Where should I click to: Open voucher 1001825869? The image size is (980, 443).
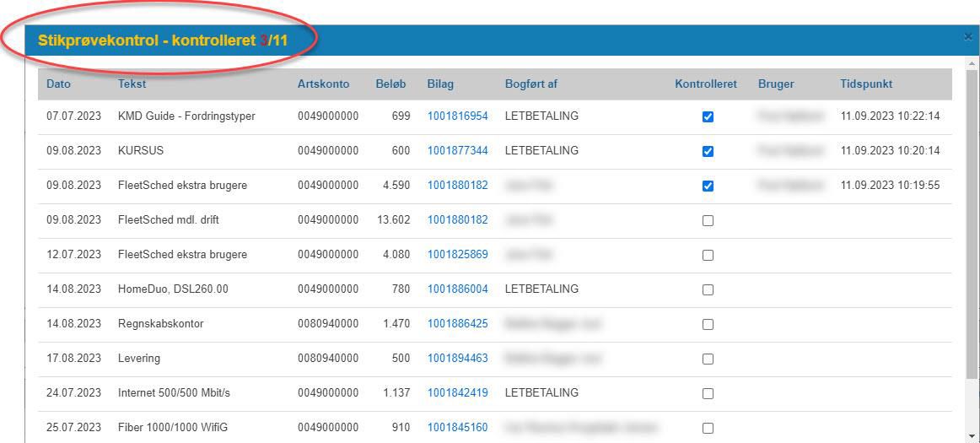tap(457, 254)
